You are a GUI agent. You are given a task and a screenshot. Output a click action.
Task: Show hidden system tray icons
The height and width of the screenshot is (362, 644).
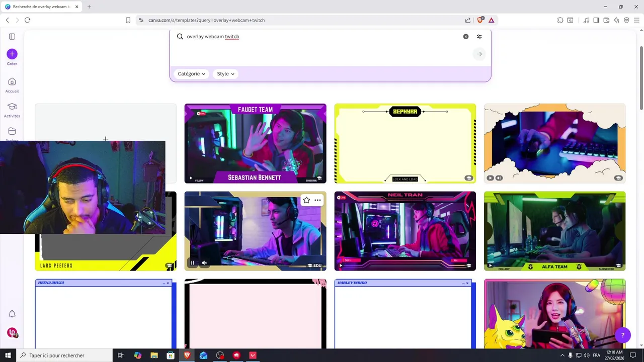coord(562,355)
